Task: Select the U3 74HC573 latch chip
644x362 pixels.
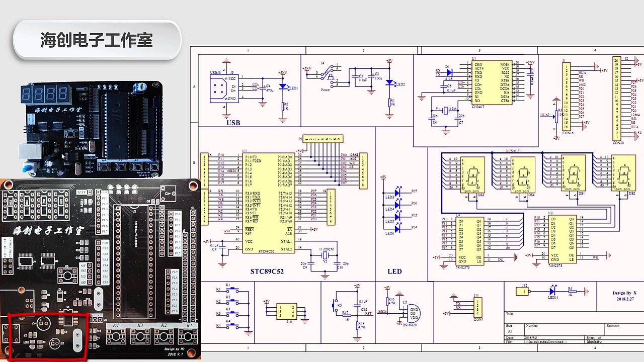Action: (x=562, y=239)
